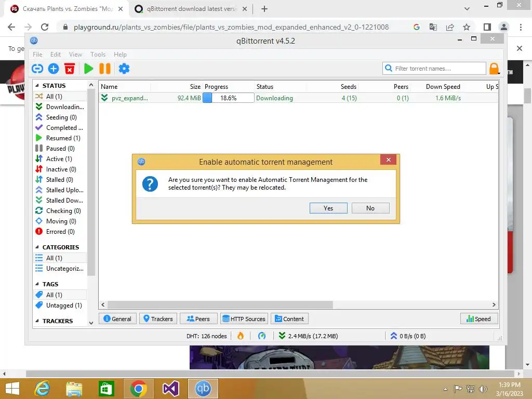532x399 pixels.
Task: Switch to the HTTP Sources tab
Action: click(x=244, y=319)
